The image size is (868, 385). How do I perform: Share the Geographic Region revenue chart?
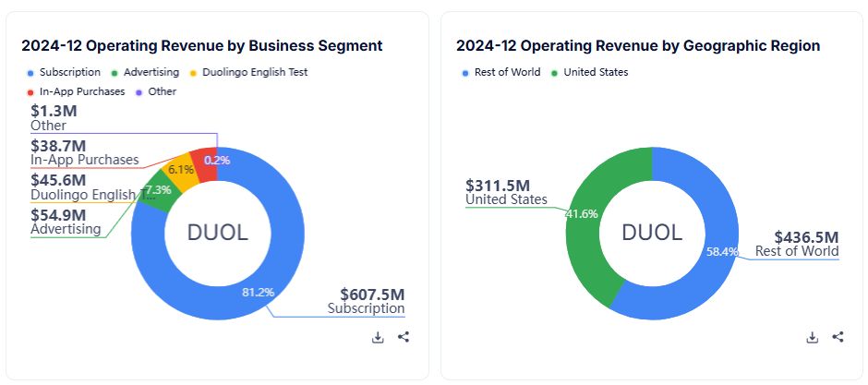tap(838, 337)
